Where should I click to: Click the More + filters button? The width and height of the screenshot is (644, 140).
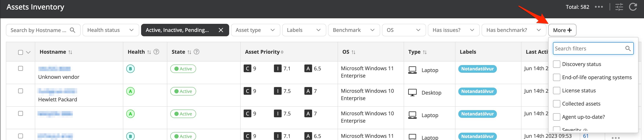point(562,30)
